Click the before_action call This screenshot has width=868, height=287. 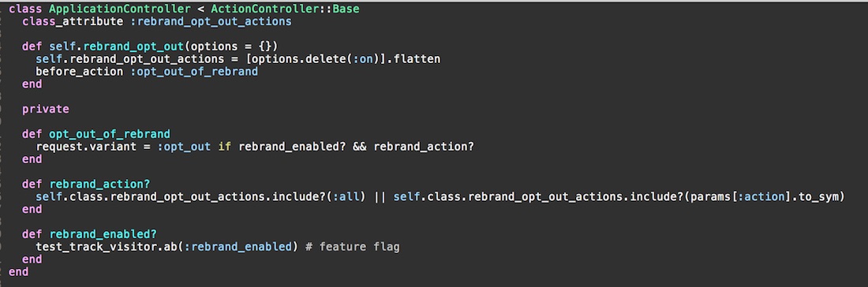[80, 71]
